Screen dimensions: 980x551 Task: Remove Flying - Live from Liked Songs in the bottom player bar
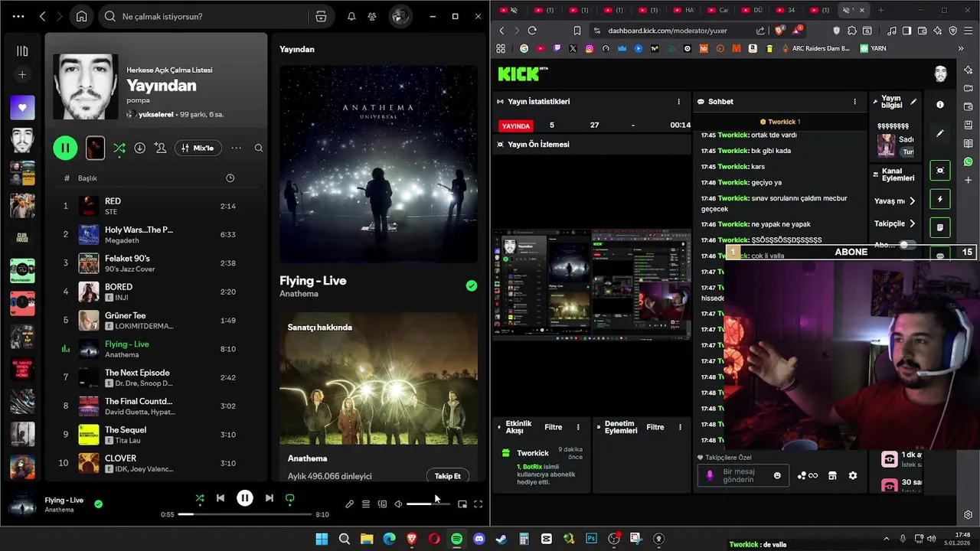coord(98,504)
